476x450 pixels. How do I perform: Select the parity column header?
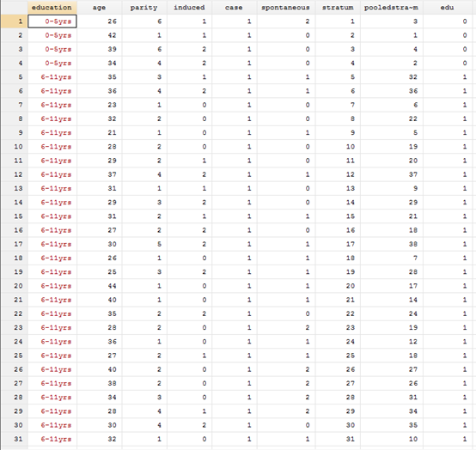(x=143, y=8)
